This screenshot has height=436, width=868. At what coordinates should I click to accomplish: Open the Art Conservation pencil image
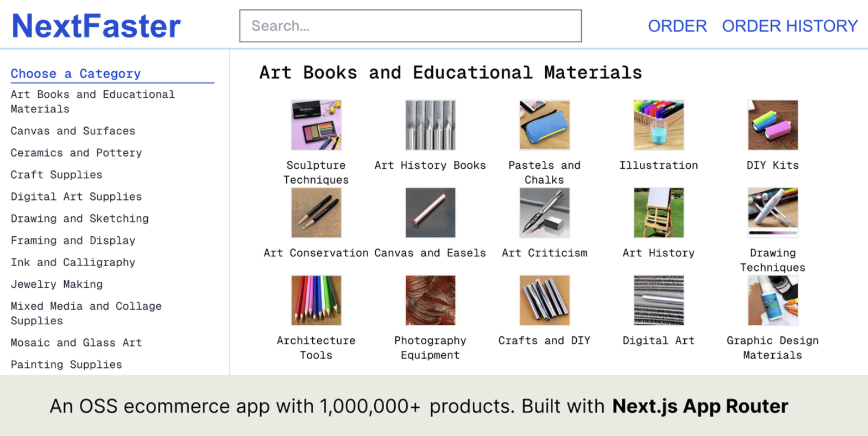click(316, 212)
